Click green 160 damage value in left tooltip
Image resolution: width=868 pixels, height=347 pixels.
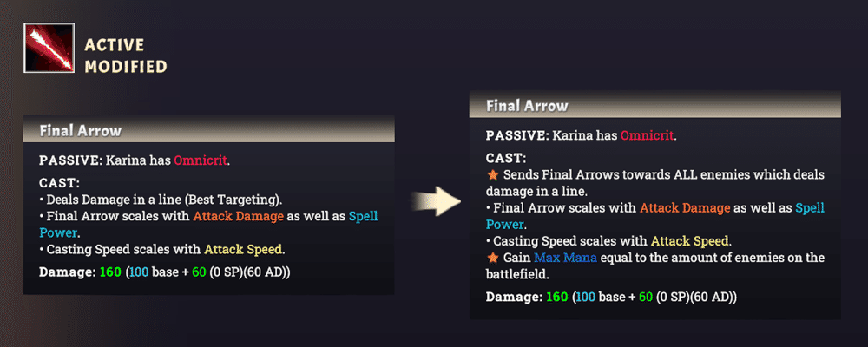(110, 273)
